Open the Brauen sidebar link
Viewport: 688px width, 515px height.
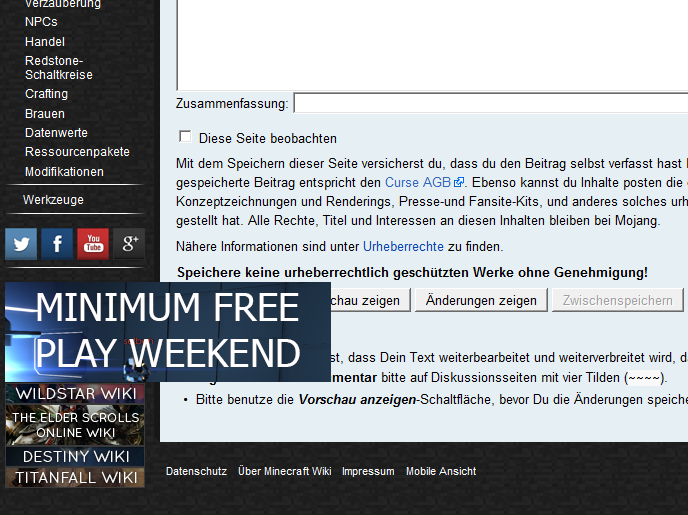click(x=45, y=114)
